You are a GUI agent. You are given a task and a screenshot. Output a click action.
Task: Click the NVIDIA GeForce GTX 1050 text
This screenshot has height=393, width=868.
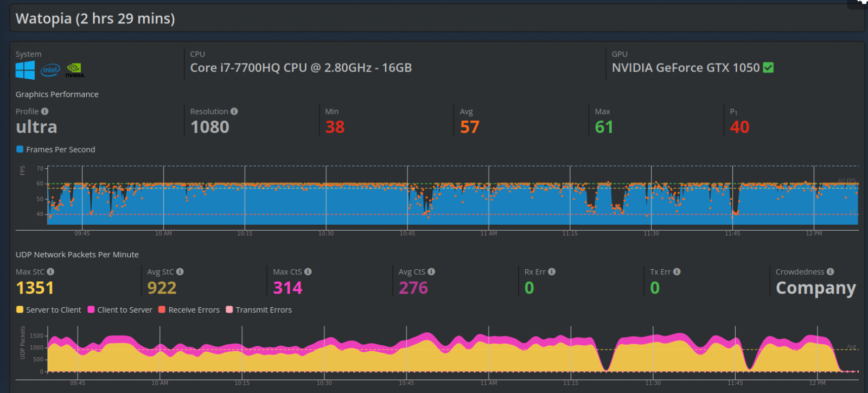click(x=686, y=68)
